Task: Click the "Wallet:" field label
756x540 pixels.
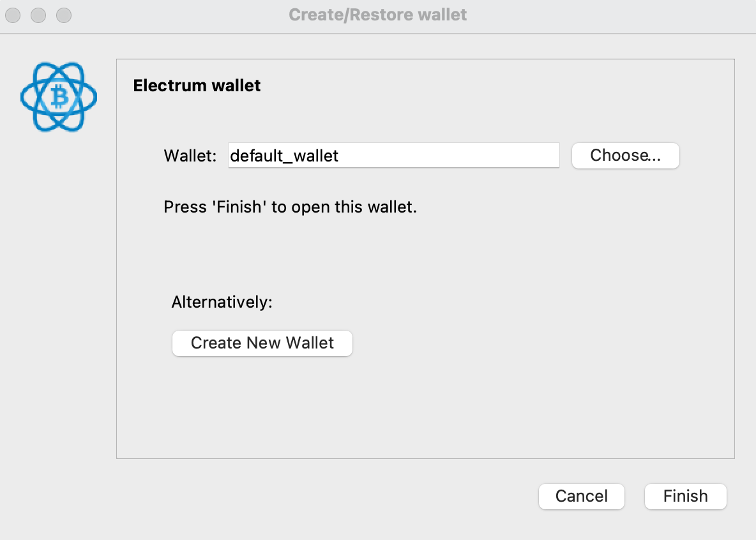Action: 190,156
